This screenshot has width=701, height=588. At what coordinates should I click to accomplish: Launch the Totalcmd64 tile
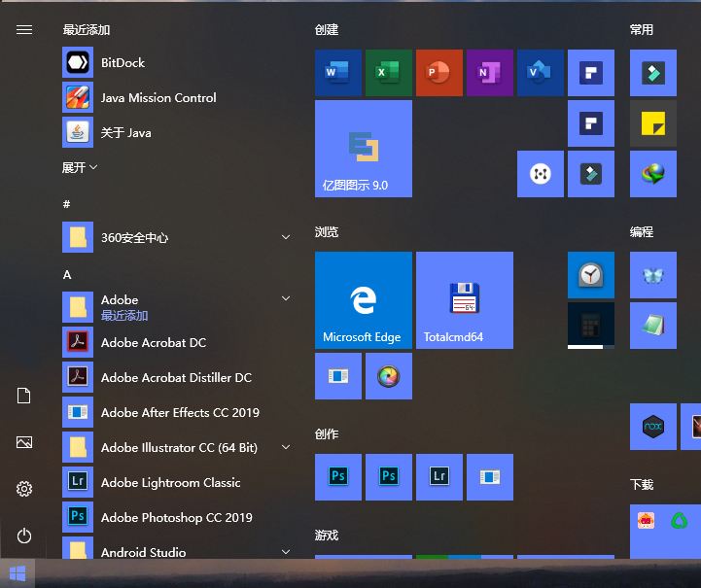click(465, 299)
